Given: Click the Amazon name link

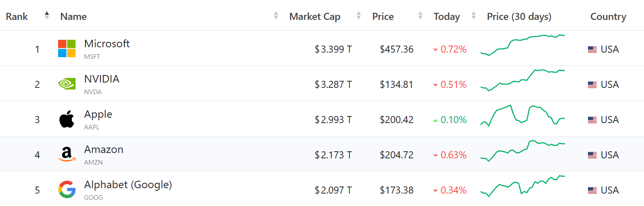Looking at the screenshot, I should click(104, 149).
